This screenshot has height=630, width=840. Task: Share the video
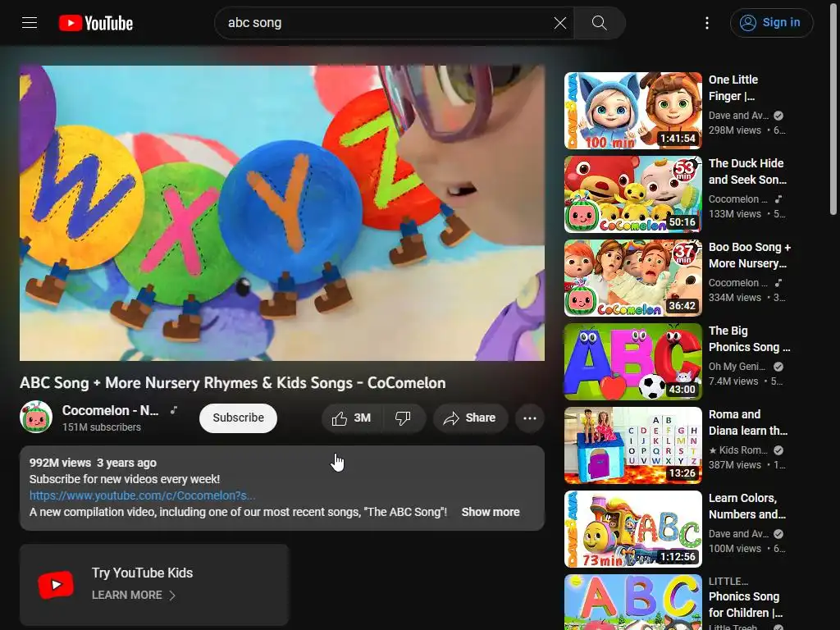tap(470, 418)
